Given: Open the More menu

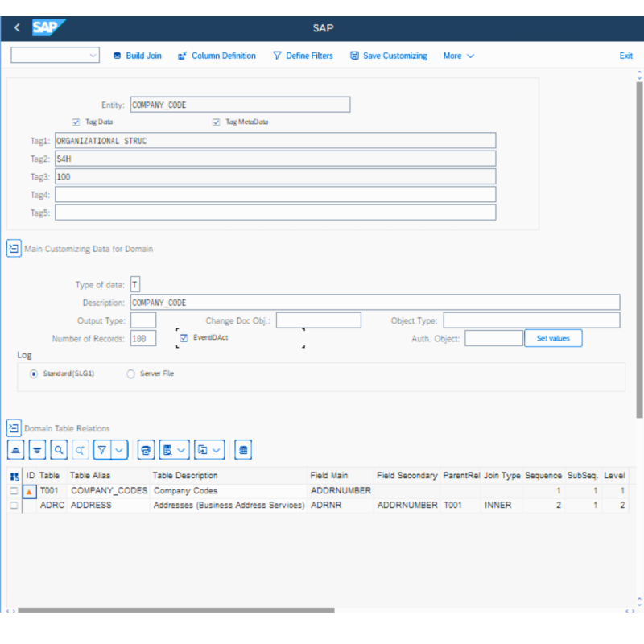Looking at the screenshot, I should click(458, 56).
